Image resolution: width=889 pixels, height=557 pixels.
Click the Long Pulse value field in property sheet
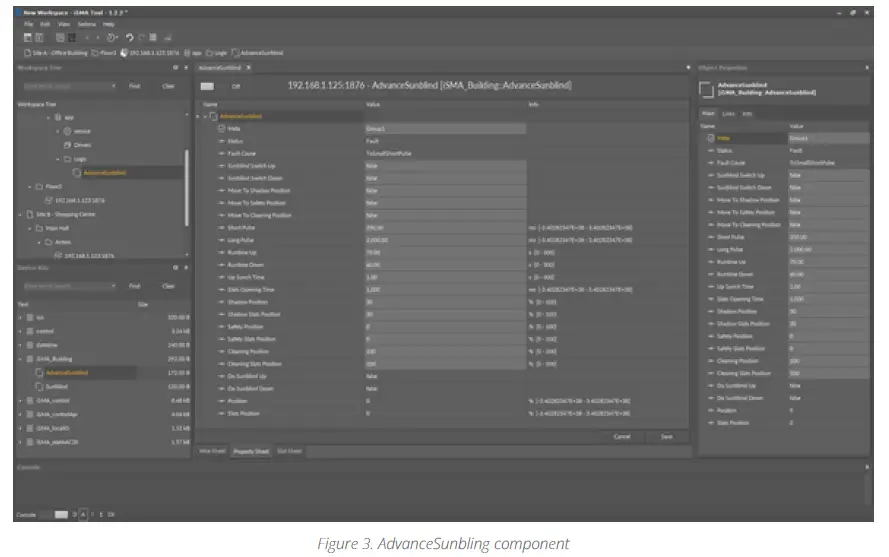pyautogui.click(x=446, y=240)
